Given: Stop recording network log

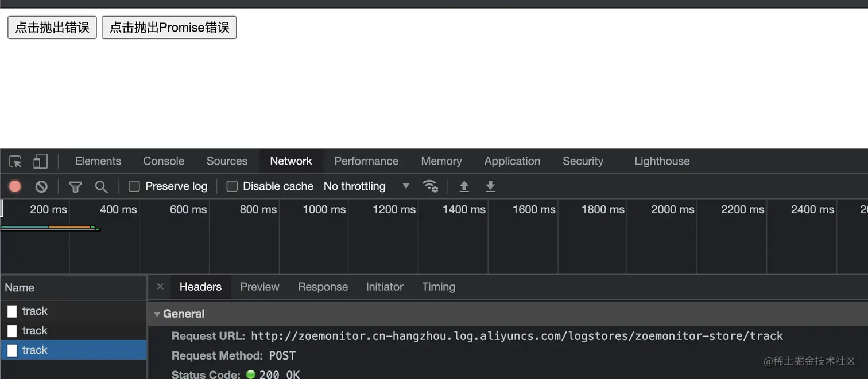Looking at the screenshot, I should pyautogui.click(x=15, y=186).
